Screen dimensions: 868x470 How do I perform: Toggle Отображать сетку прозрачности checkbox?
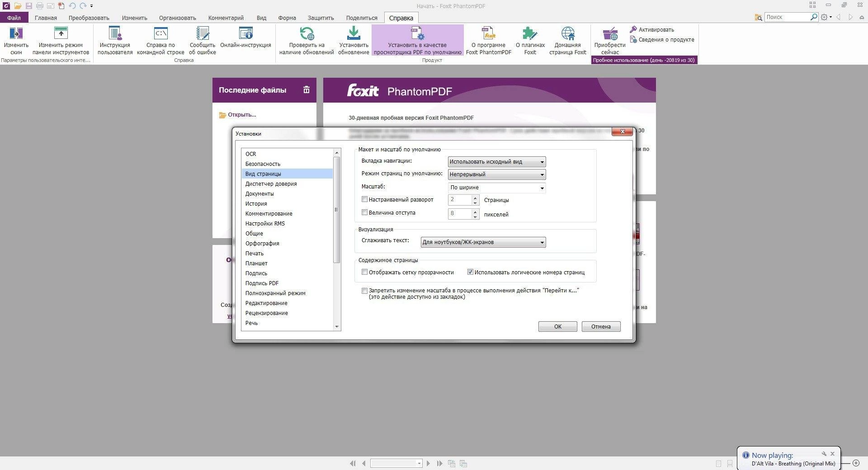click(x=364, y=272)
